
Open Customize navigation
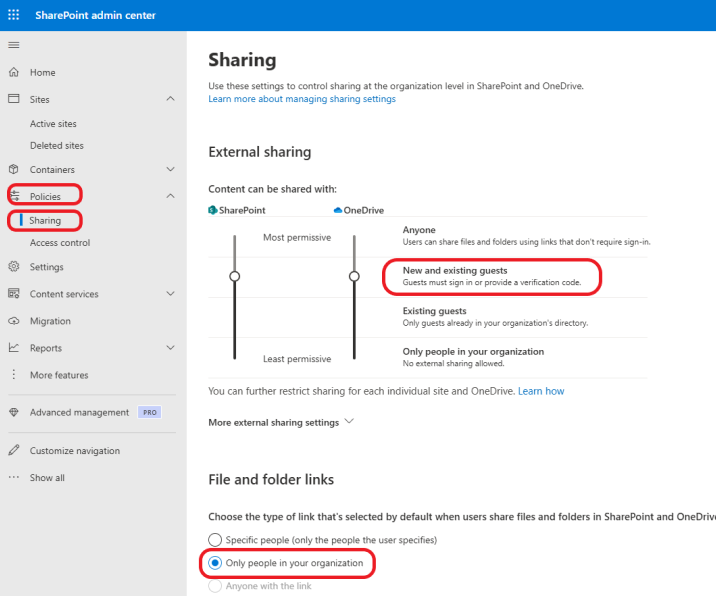(x=75, y=451)
